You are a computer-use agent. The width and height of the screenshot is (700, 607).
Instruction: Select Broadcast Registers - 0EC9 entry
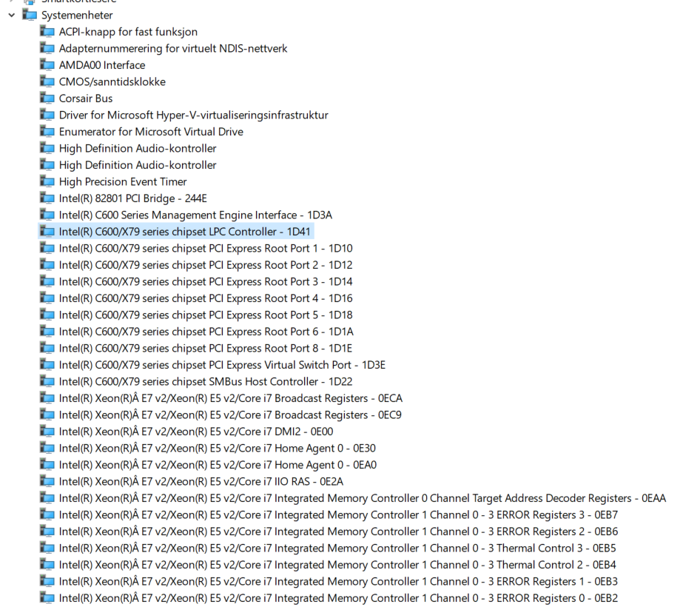pyautogui.click(x=230, y=415)
